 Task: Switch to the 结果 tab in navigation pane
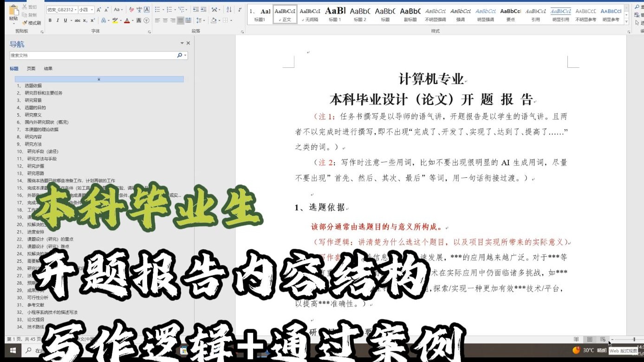48,69
